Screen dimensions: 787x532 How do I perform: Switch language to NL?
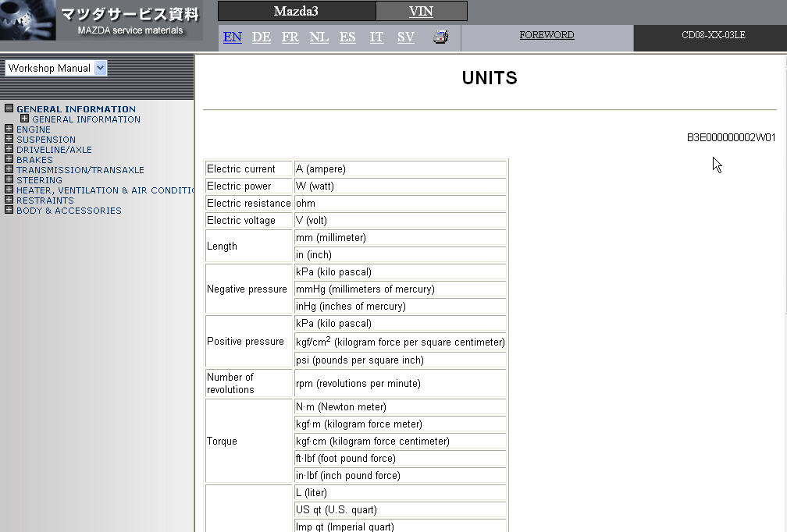point(319,37)
